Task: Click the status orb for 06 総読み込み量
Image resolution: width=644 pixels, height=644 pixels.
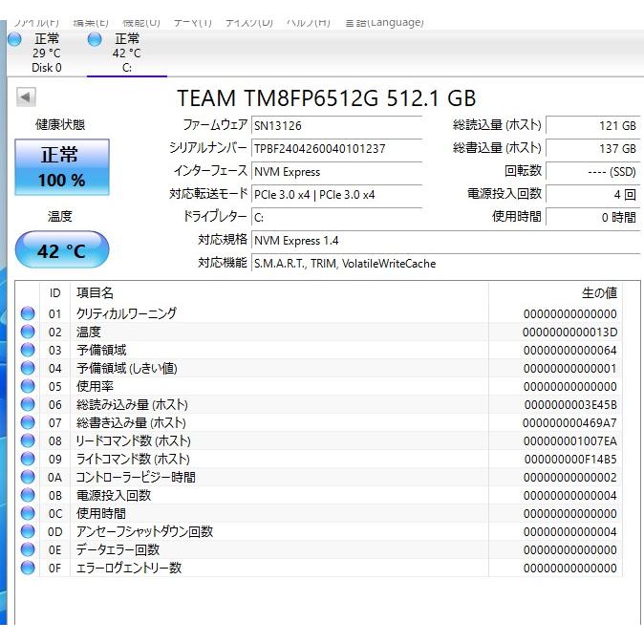Action: (28, 404)
